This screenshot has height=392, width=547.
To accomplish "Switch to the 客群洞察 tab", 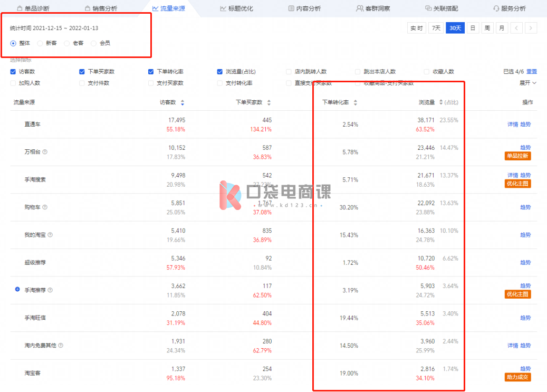I will [373, 8].
